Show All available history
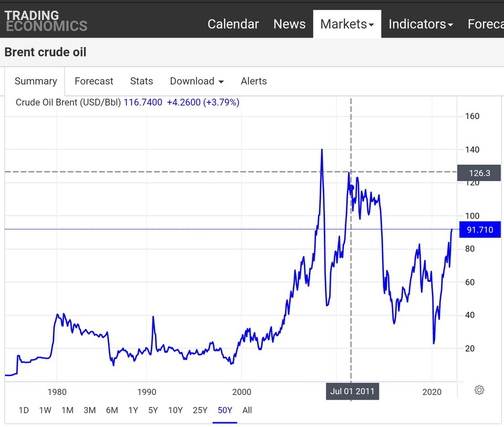The height and width of the screenshot is (427, 504). [247, 410]
